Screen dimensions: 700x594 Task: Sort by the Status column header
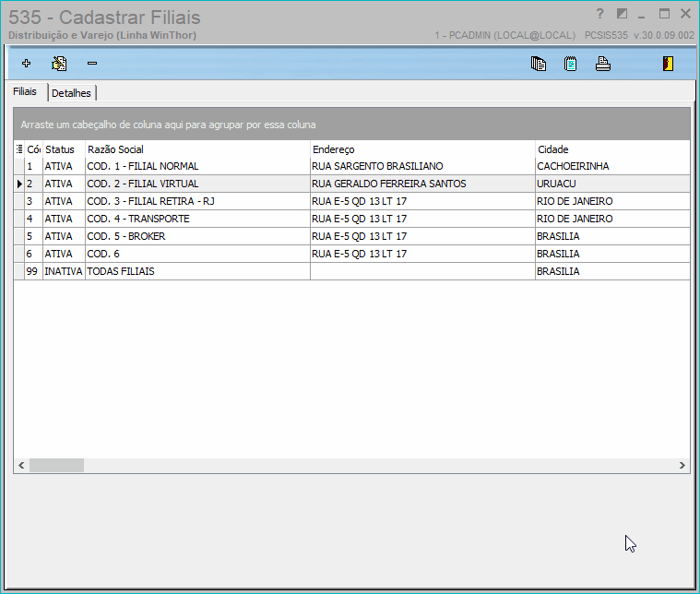(x=64, y=149)
